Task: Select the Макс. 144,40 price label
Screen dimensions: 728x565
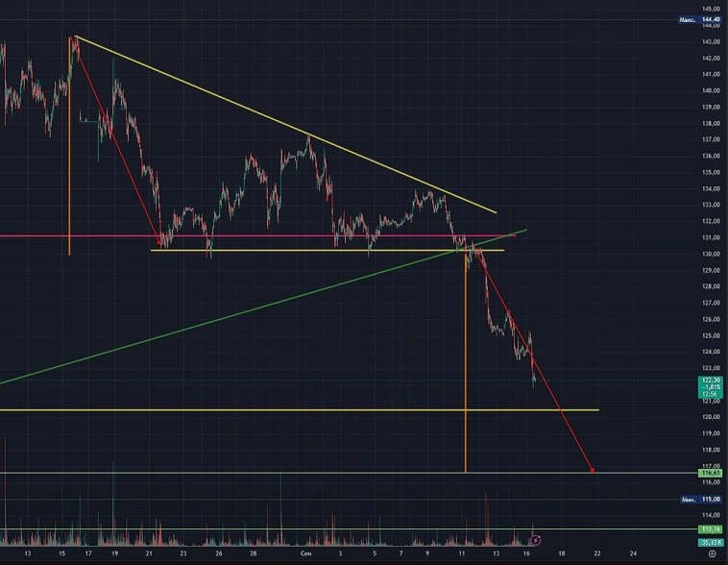Action: click(700, 19)
